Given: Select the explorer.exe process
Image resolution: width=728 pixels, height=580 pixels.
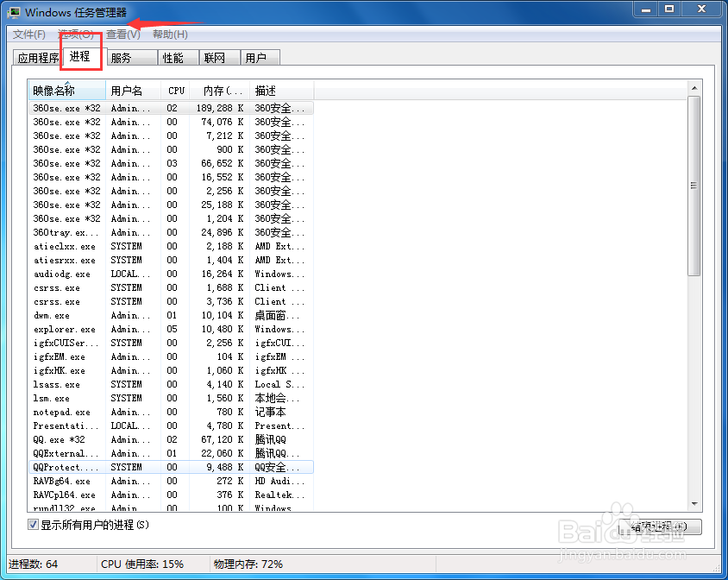Looking at the screenshot, I should click(x=171, y=329).
